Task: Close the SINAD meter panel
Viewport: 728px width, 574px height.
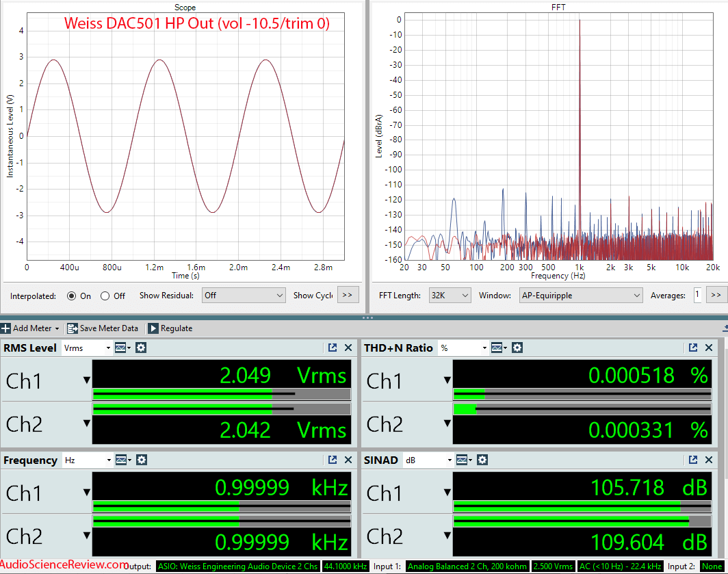Action: (x=709, y=460)
